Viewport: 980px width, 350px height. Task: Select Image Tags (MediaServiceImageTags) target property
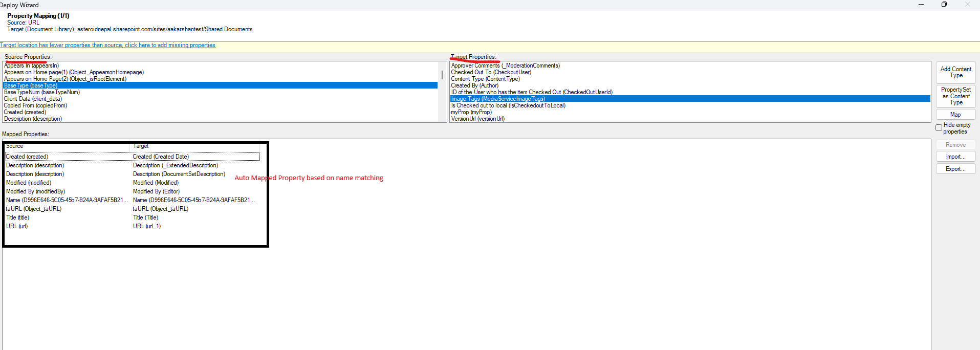[x=690, y=99]
